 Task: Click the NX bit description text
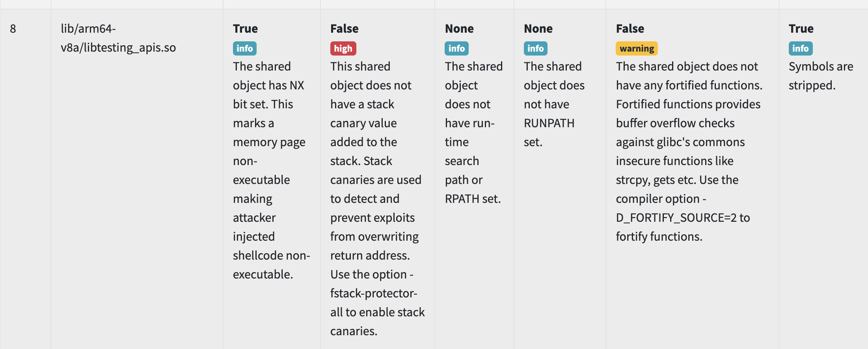272,170
